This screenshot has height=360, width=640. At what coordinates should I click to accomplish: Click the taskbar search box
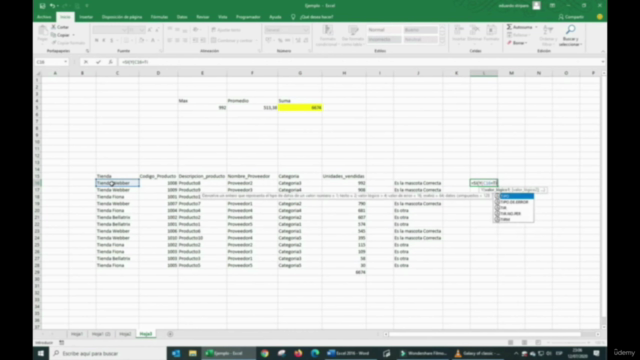point(107,353)
